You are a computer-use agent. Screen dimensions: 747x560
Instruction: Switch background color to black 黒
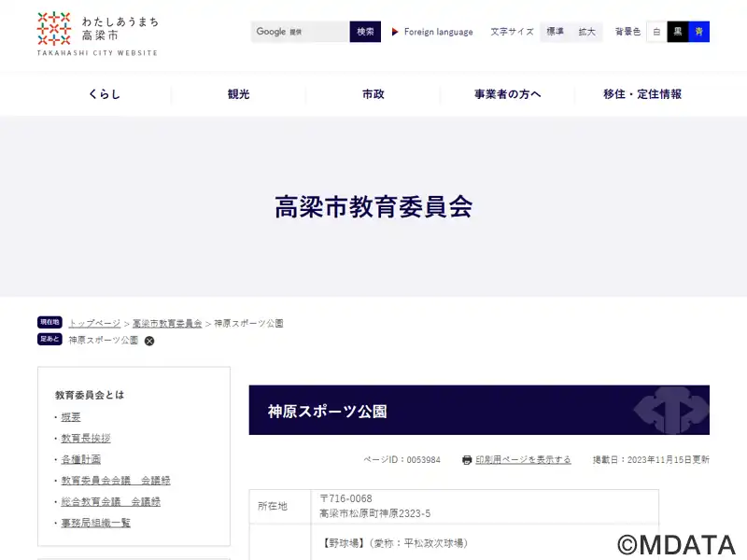tap(678, 32)
